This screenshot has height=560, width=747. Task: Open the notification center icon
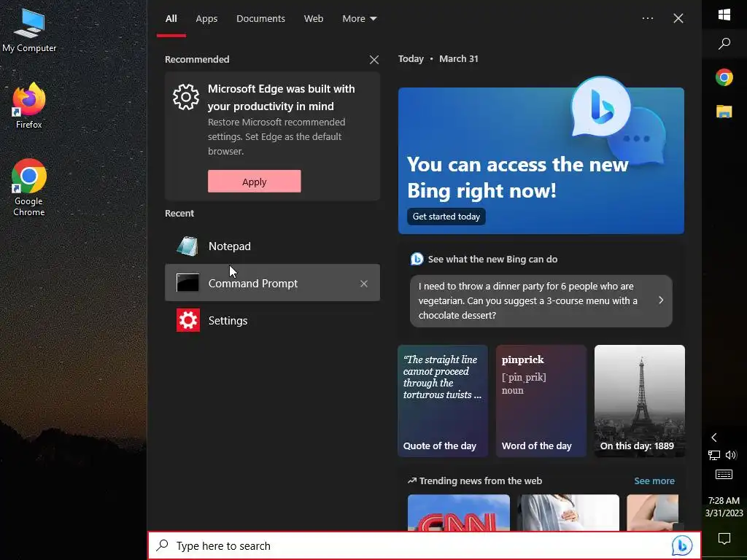point(724,539)
